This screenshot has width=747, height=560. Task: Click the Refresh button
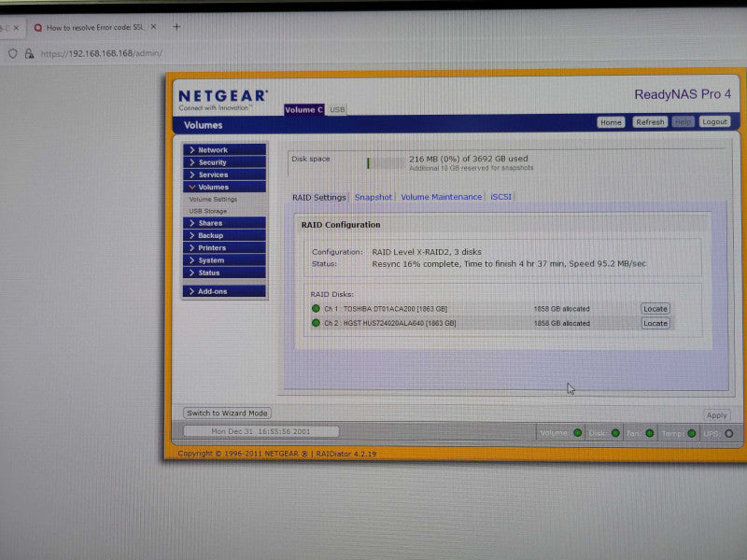(x=650, y=122)
